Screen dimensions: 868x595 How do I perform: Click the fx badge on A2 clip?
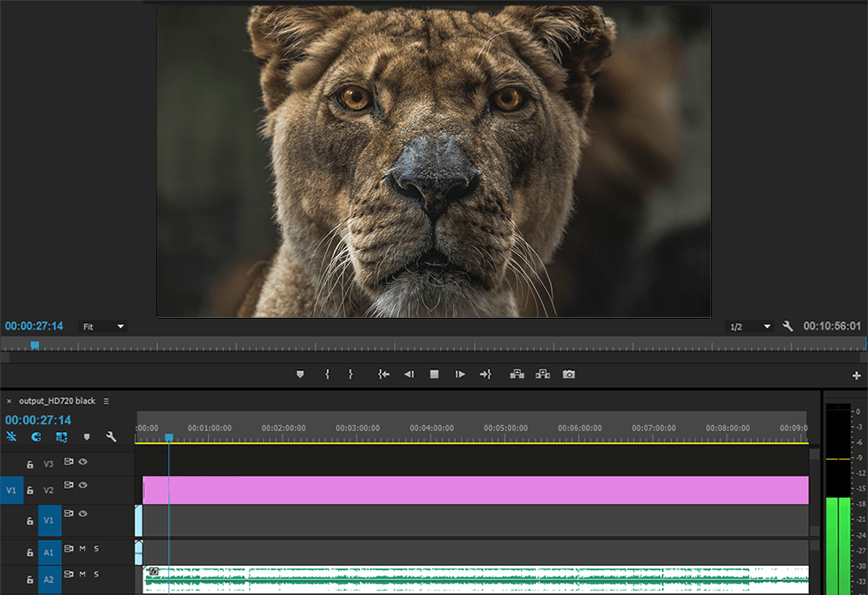(x=154, y=571)
